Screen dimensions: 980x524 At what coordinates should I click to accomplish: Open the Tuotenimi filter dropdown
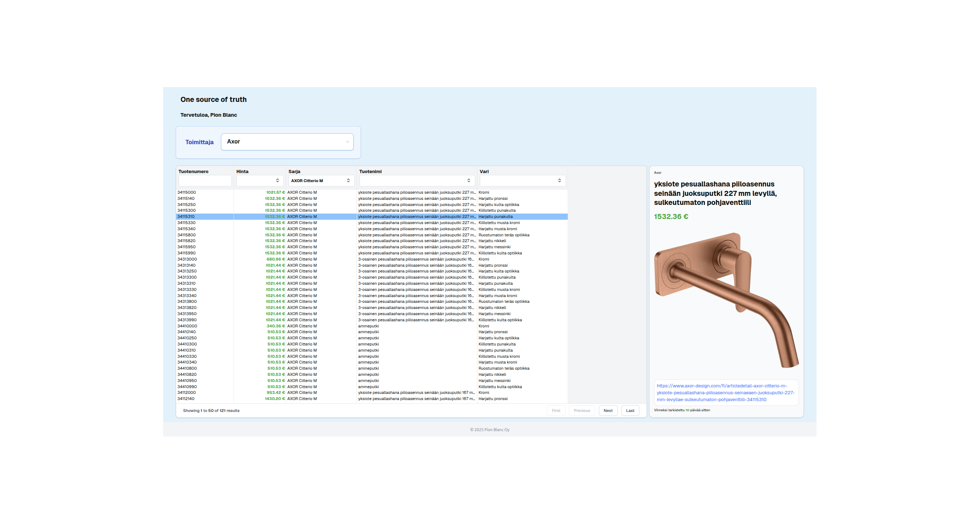[x=416, y=181]
